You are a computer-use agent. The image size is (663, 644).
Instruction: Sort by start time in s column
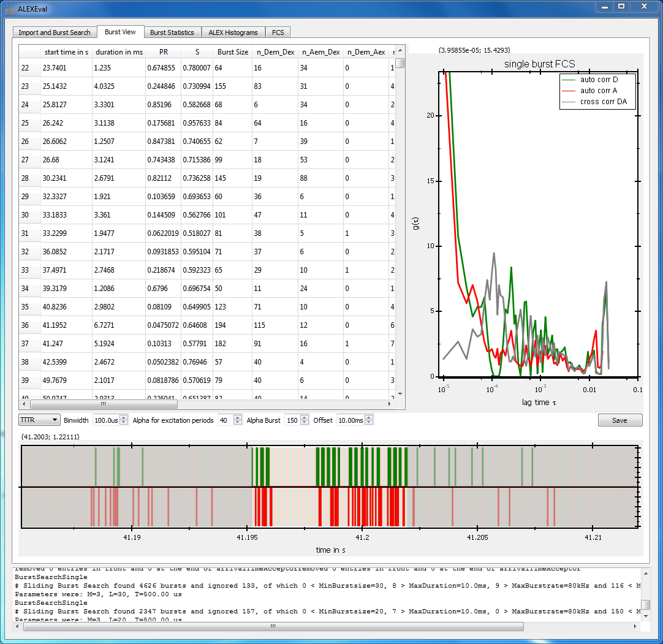tap(66, 52)
